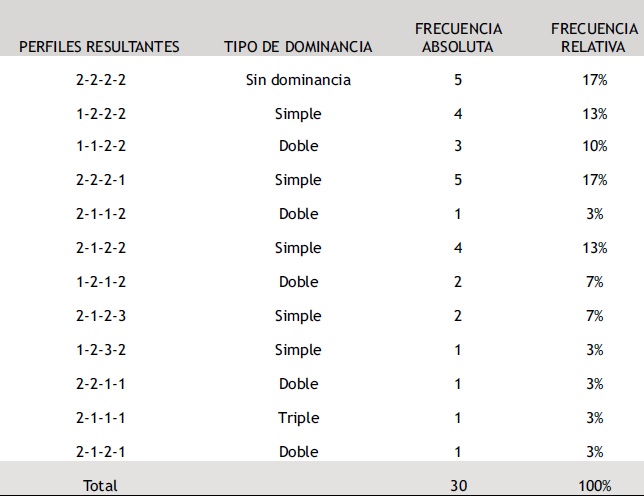
Task: Click the FRECUENCIA ABSOLUTA column header
Action: coord(458,38)
